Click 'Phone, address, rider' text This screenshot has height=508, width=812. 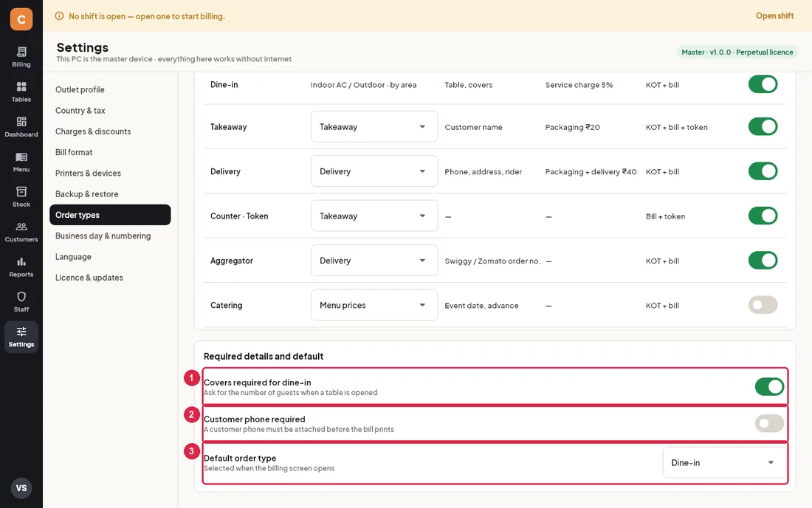[x=484, y=172]
